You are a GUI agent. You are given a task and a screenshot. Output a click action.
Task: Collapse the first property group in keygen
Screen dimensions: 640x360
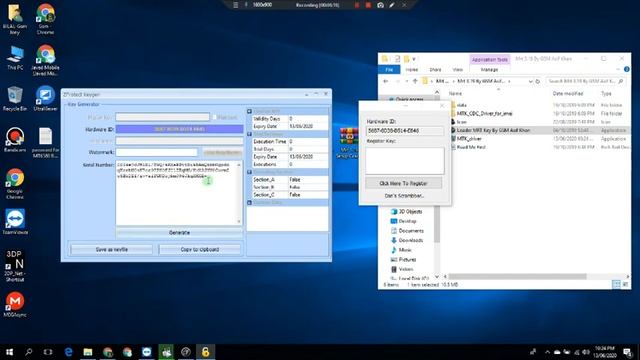pyautogui.click(x=249, y=111)
